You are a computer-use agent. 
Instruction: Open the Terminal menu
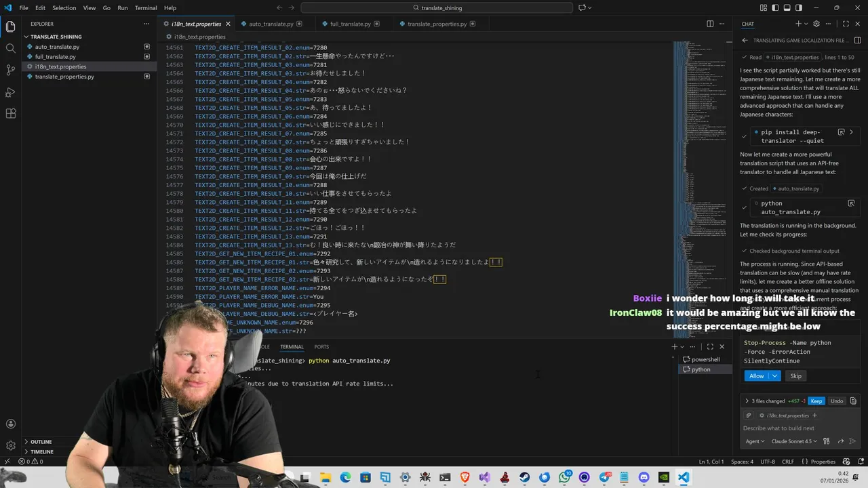146,7
